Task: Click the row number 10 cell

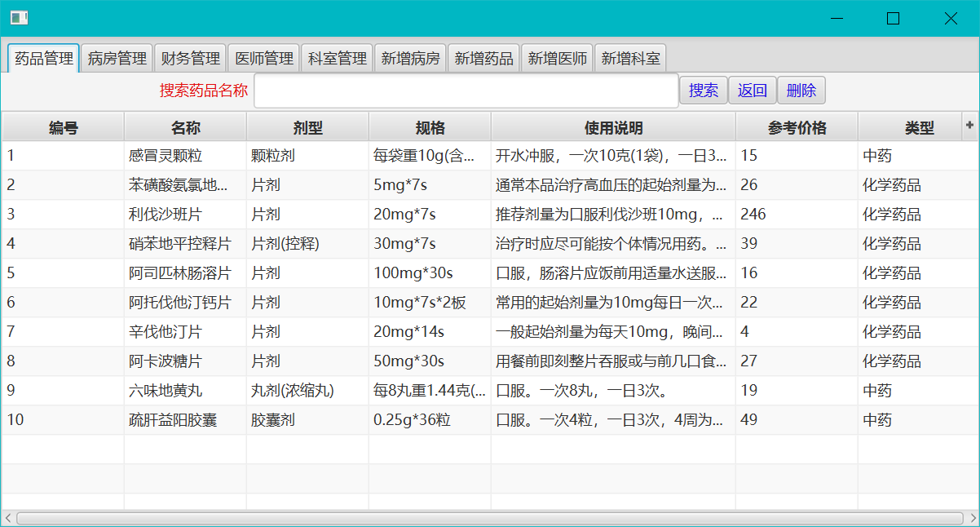Action: point(63,420)
